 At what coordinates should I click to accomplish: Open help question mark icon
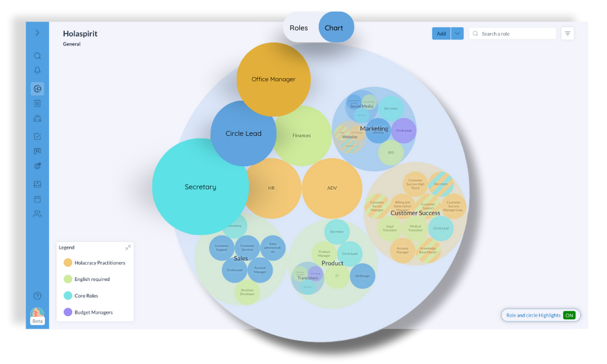tap(37, 296)
